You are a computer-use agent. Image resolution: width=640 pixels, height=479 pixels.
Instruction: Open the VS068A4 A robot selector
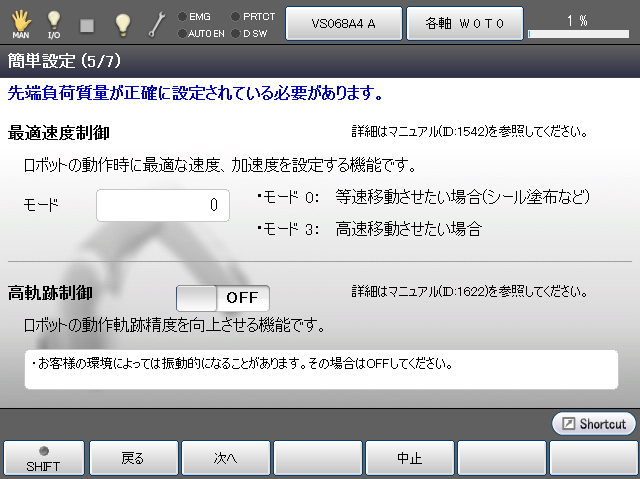click(343, 22)
